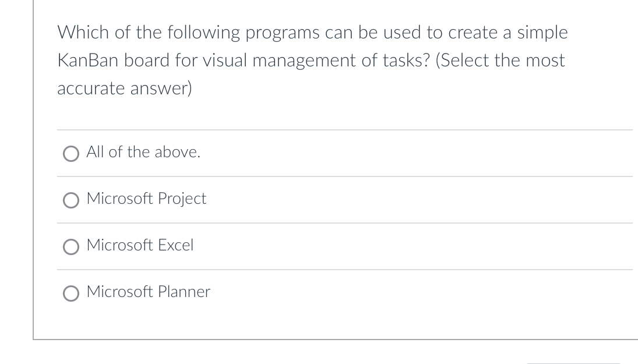Click the word 'Project' in second option

coord(182,199)
